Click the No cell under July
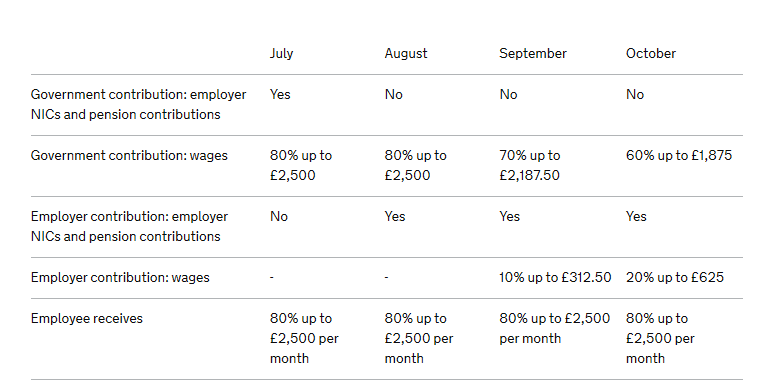782x388 pixels. click(279, 216)
